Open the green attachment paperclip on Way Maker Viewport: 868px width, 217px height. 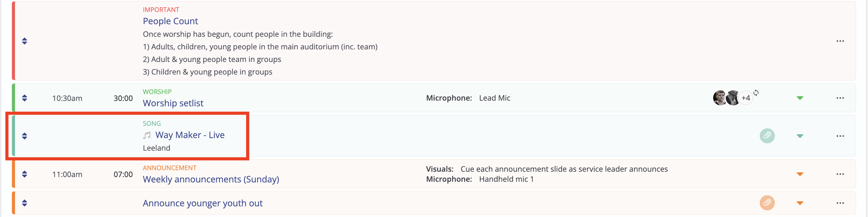click(767, 136)
